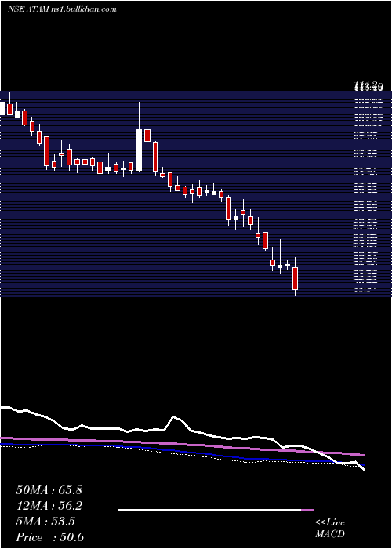
Task: Select the 12MA : 56.2 value
Action: [x=49, y=506]
